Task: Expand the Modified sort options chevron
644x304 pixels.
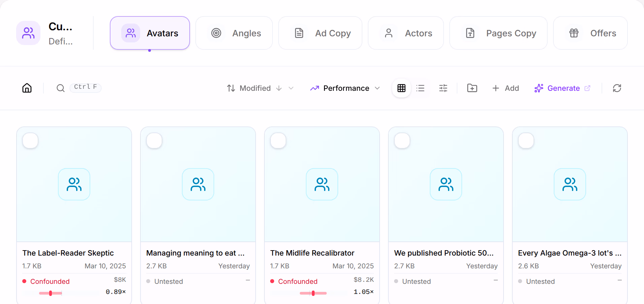Action: click(x=291, y=88)
